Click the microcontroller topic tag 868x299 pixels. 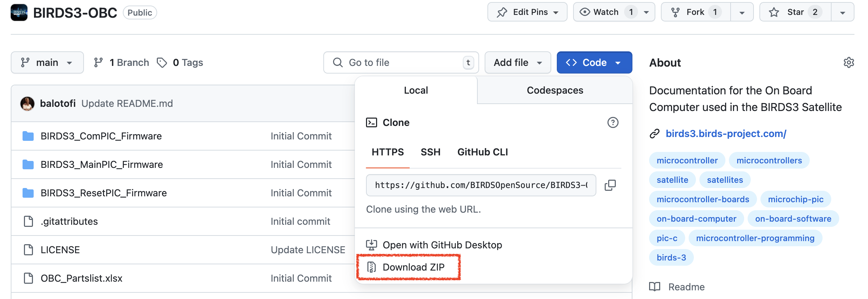tap(687, 161)
